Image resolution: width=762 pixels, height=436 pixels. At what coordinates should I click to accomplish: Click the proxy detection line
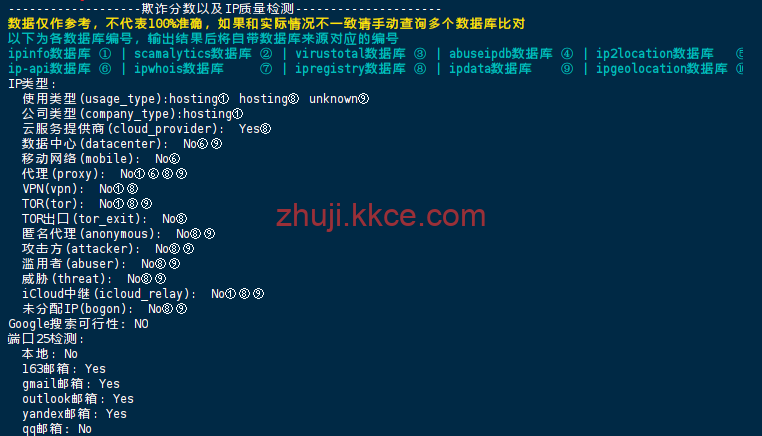coord(104,174)
